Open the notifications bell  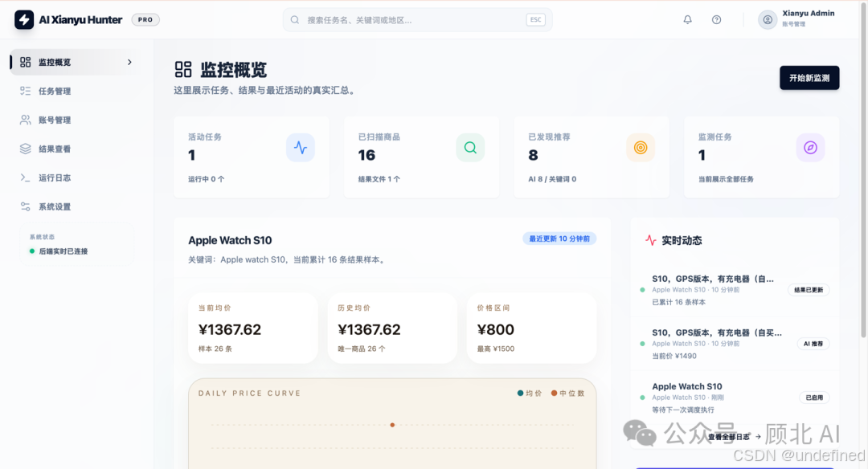pyautogui.click(x=687, y=20)
